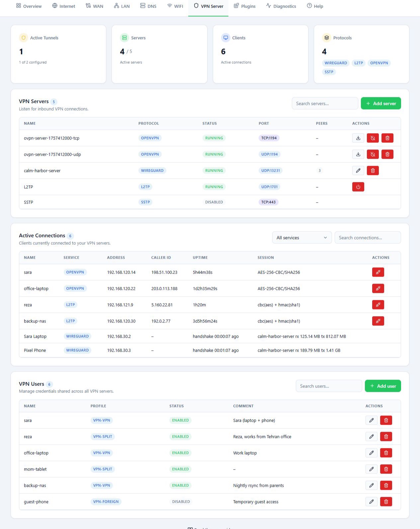Open the WAN tab
The width and height of the screenshot is (420, 529).
(x=95, y=6)
